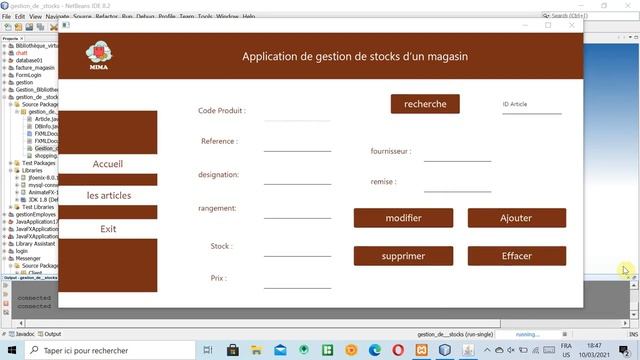Viewport: 640px width, 360px height.
Task: Click the scissors Cut icon in NetBeans toolbar
Action: 53,27
